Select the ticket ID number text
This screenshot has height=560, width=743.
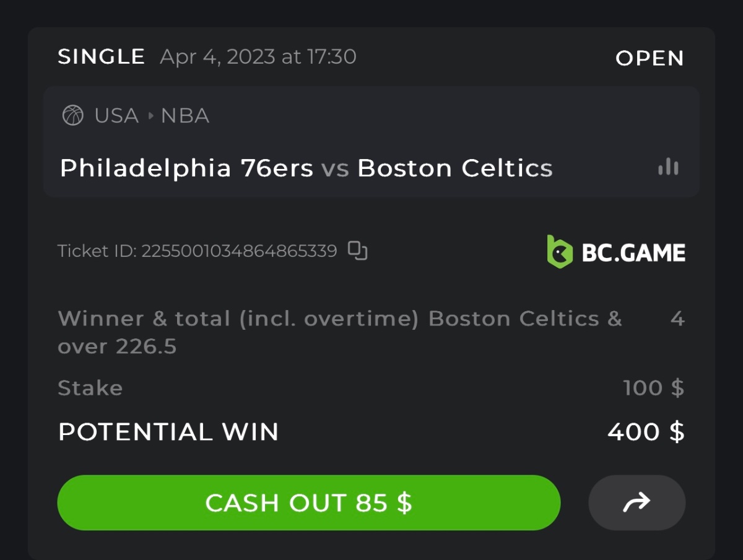point(239,251)
